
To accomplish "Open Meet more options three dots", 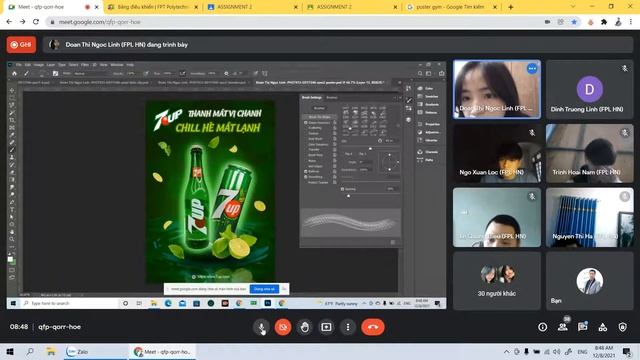I will [x=348, y=327].
